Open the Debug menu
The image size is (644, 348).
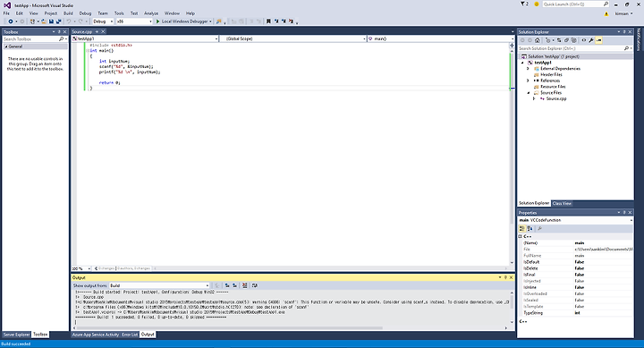point(86,13)
